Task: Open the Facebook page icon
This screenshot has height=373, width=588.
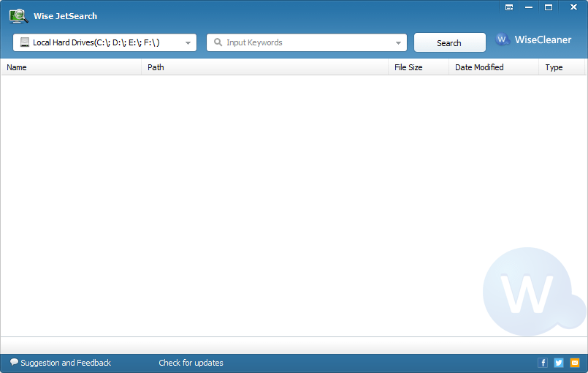Action: 543,363
